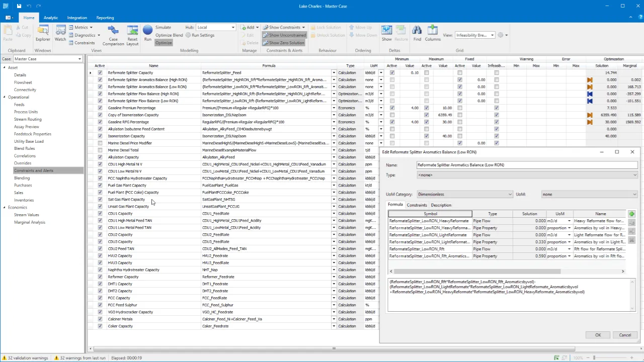The width and height of the screenshot is (644, 362).
Task: Open the Explorer window
Action: pos(43,33)
